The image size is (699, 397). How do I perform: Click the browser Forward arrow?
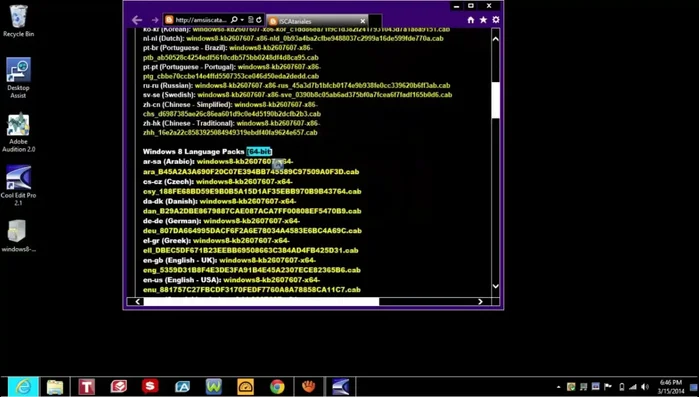coord(155,20)
